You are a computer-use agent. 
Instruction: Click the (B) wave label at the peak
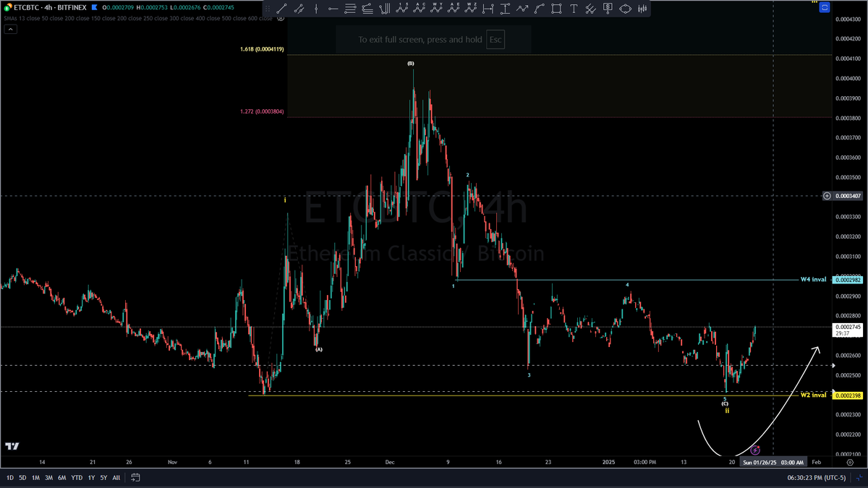tap(411, 64)
